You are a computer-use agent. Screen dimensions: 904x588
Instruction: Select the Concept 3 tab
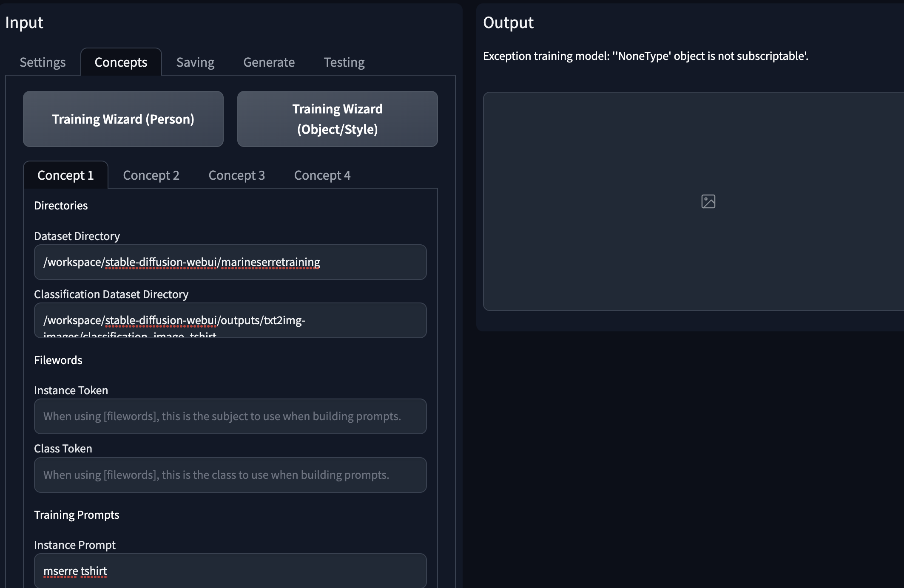[x=236, y=175]
